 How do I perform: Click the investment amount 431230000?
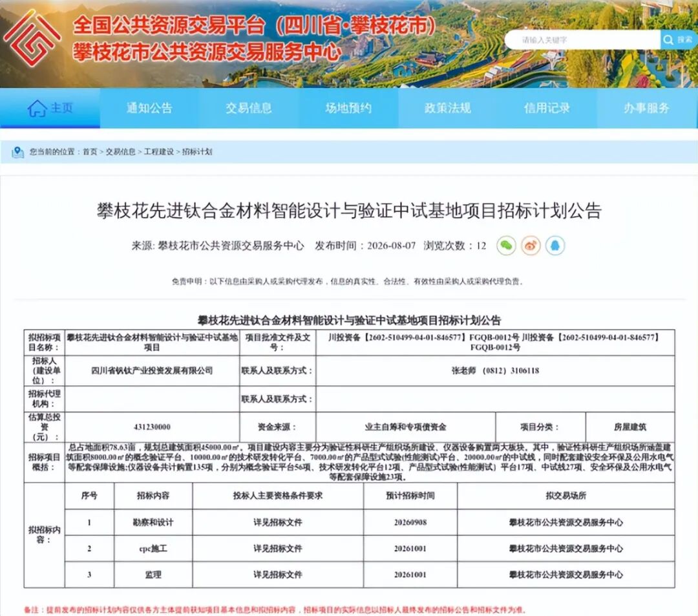pyautogui.click(x=152, y=427)
